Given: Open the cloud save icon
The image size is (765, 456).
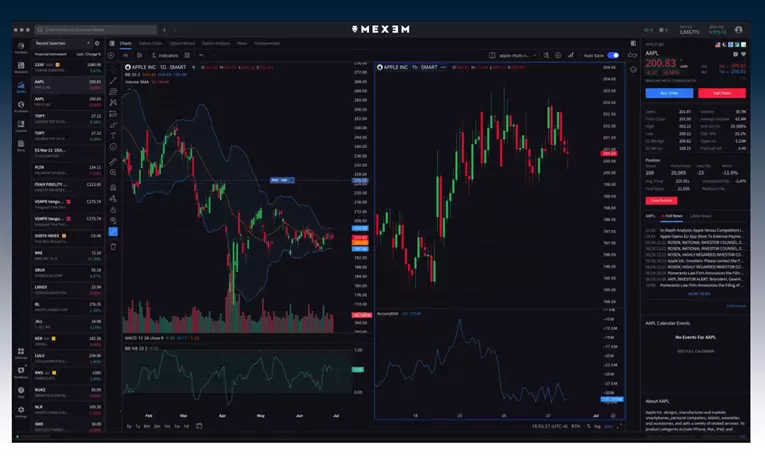Looking at the screenshot, I should 632,56.
